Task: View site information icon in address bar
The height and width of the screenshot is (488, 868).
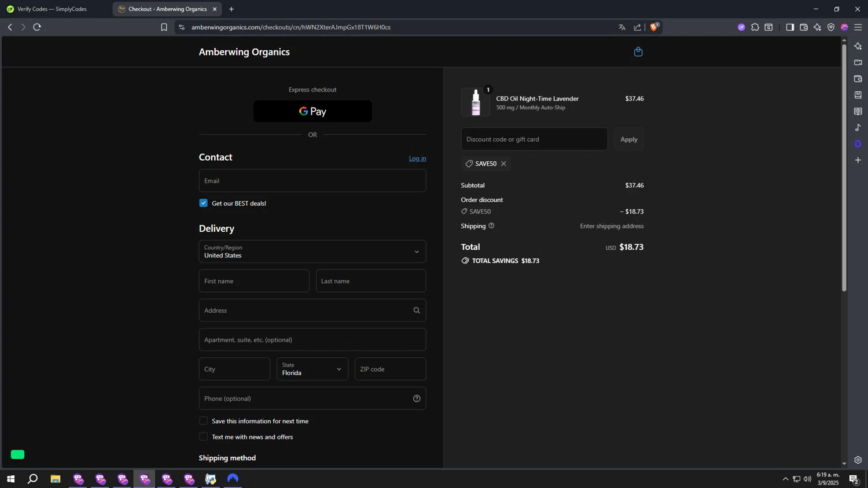Action: (182, 27)
